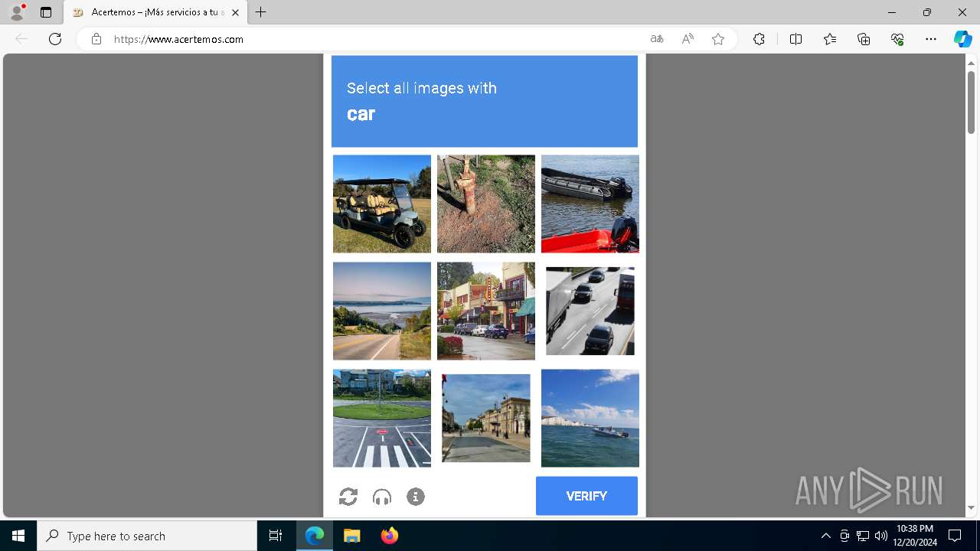Launch Firefox from taskbar
The image size is (980, 551).
coord(389,536)
